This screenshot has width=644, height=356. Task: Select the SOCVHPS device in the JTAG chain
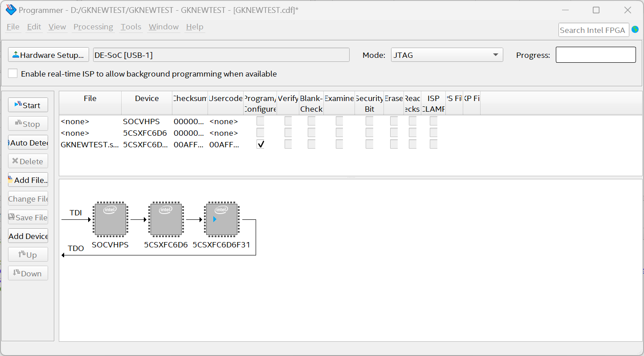[110, 219]
